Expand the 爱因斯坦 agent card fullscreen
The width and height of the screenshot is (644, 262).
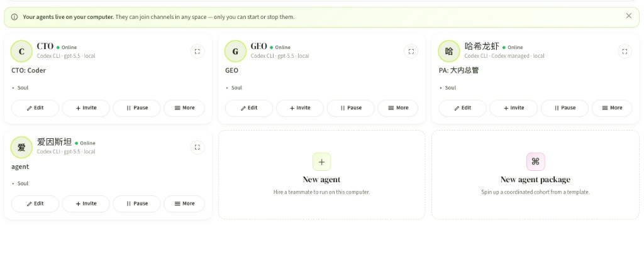click(x=197, y=147)
